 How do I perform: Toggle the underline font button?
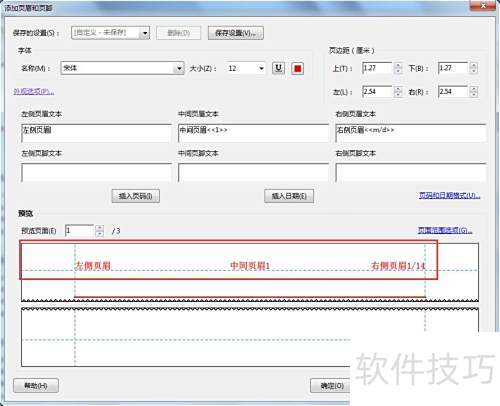(x=278, y=68)
